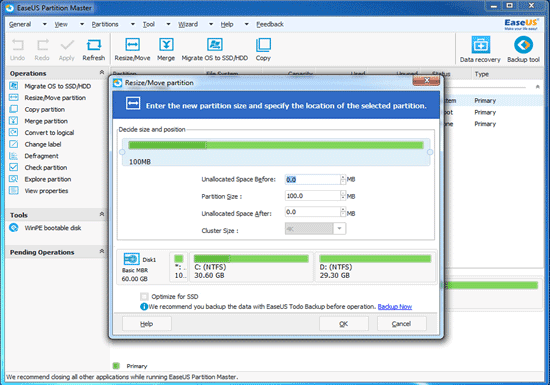Select Copy partition in sidebar
Screen dimensions: 550x385
tap(45, 109)
